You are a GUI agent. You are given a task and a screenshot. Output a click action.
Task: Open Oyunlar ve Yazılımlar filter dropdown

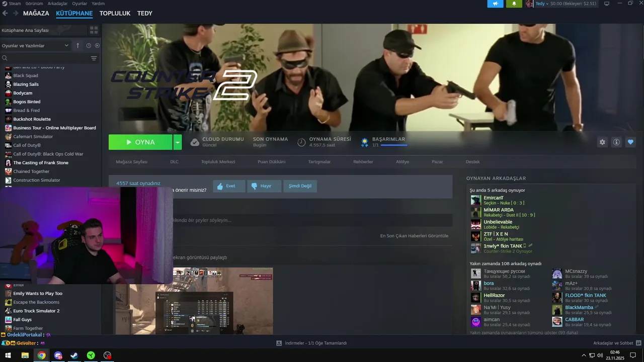(35, 45)
